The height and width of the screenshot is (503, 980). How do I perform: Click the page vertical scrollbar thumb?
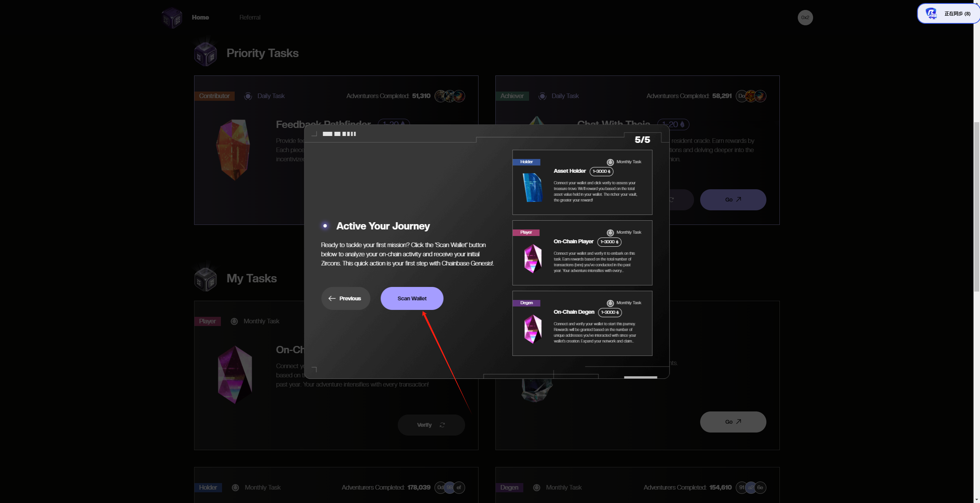pyautogui.click(x=977, y=207)
